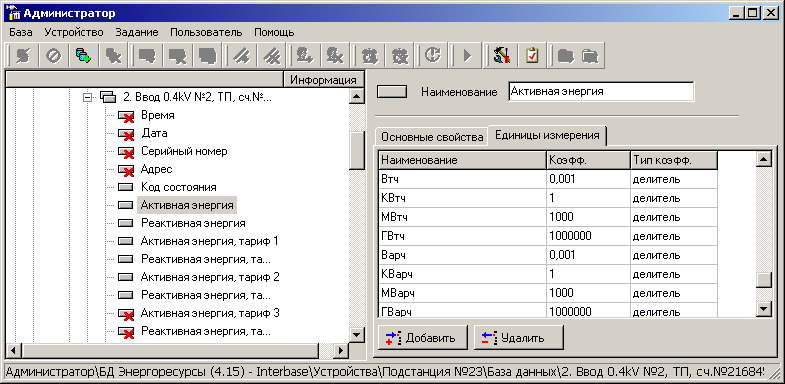The height and width of the screenshot is (384, 785).
Task: Click the ГВтч unit name cell
Action: pos(462,236)
